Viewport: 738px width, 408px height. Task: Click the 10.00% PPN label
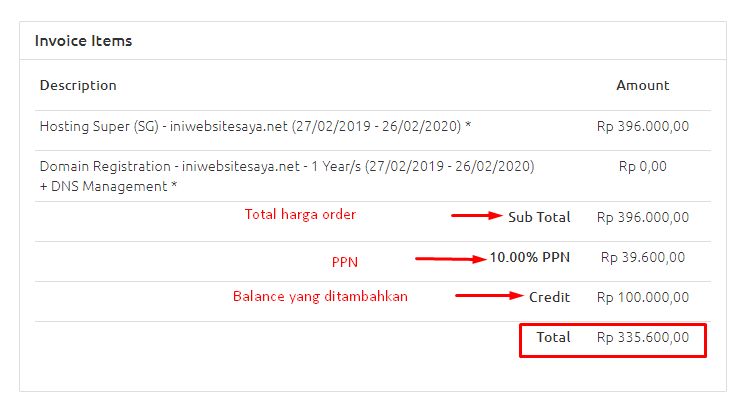pyautogui.click(x=529, y=257)
